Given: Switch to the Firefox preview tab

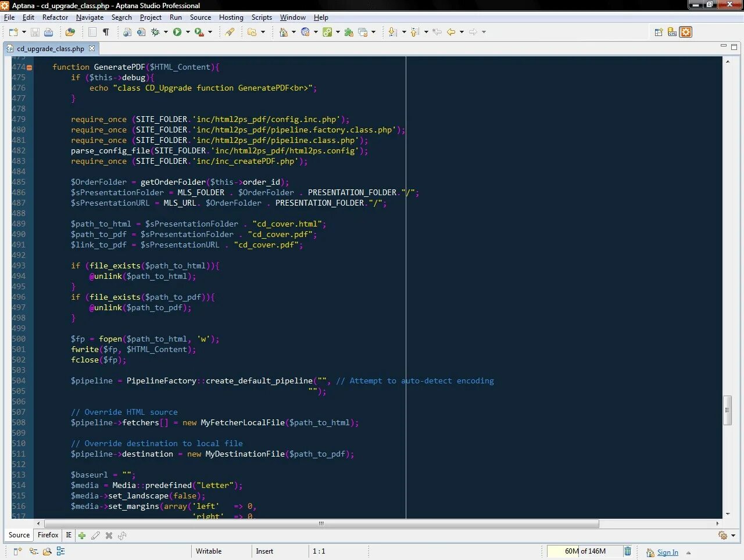Looking at the screenshot, I should 48,535.
